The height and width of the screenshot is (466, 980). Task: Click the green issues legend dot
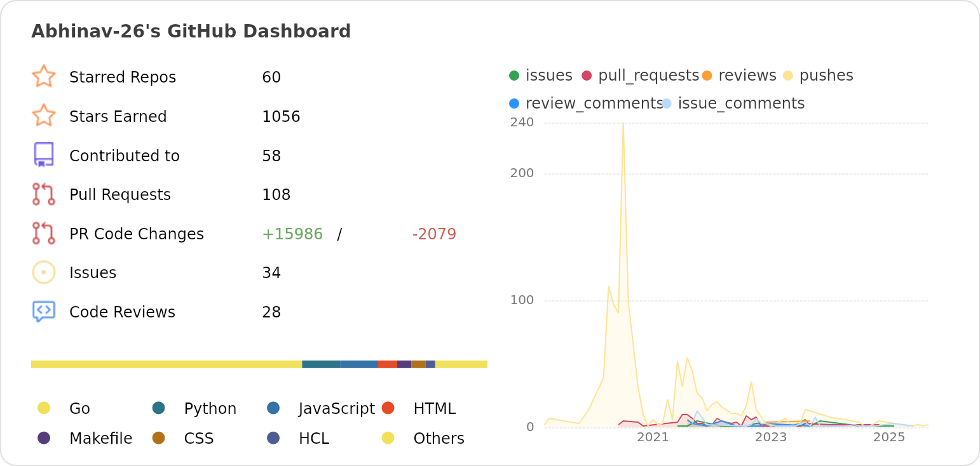coord(514,75)
